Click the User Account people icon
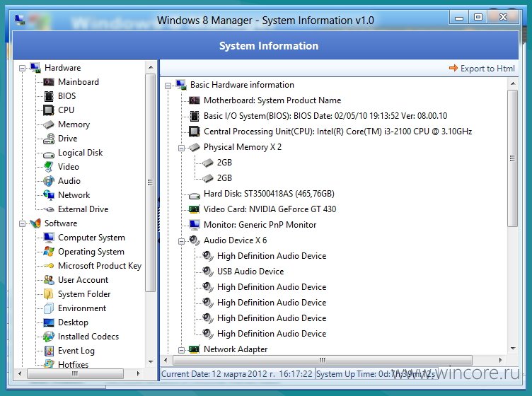Image resolution: width=532 pixels, height=396 pixels. coord(49,280)
